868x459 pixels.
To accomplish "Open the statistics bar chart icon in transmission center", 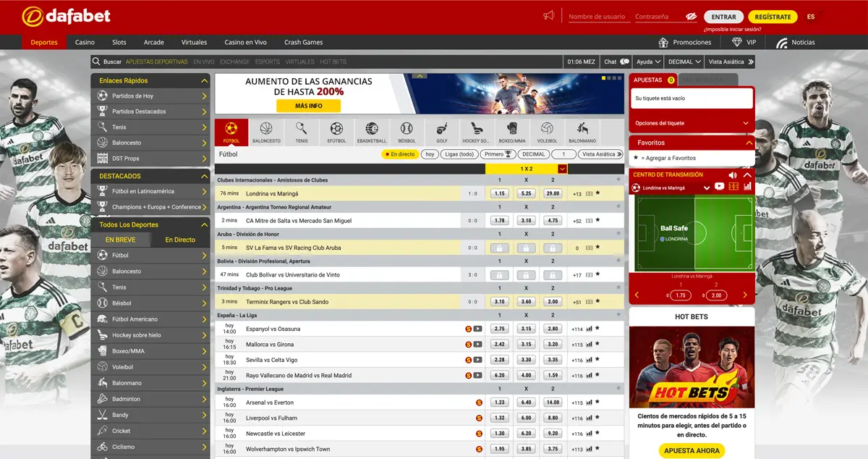I will click(748, 187).
